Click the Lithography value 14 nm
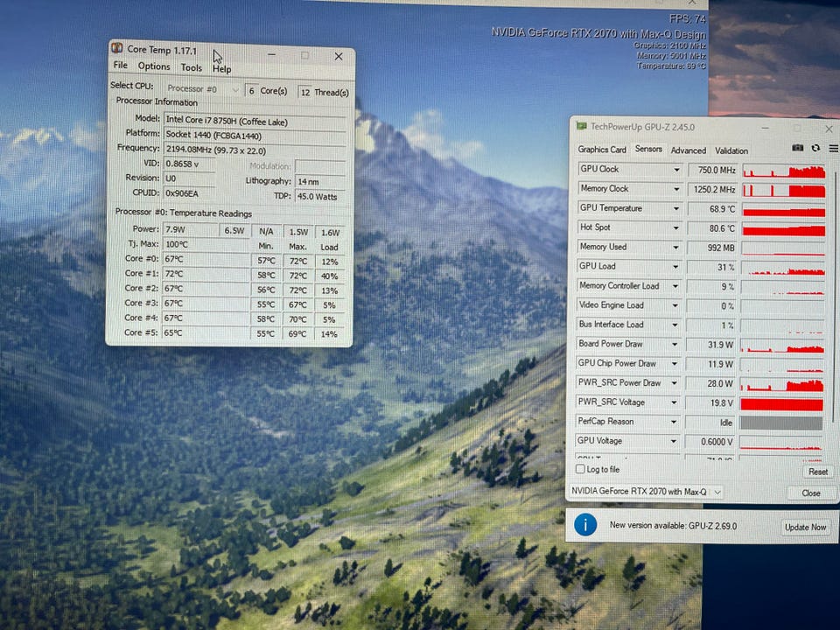This screenshot has width=840, height=630. 320,182
